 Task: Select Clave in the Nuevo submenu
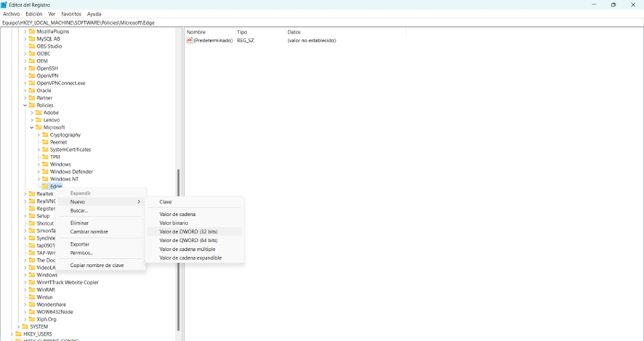pos(194,201)
